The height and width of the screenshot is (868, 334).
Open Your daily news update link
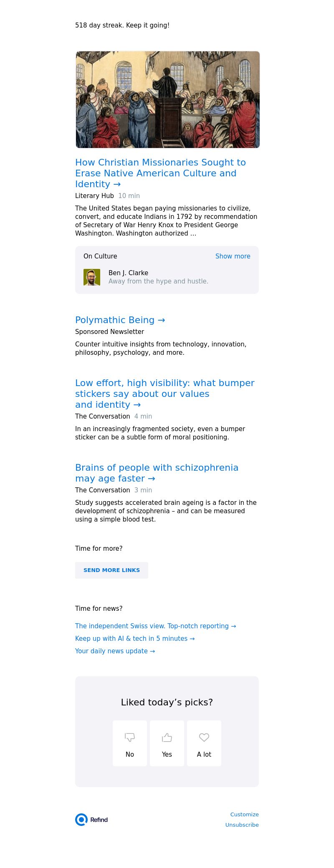pyautogui.click(x=115, y=651)
